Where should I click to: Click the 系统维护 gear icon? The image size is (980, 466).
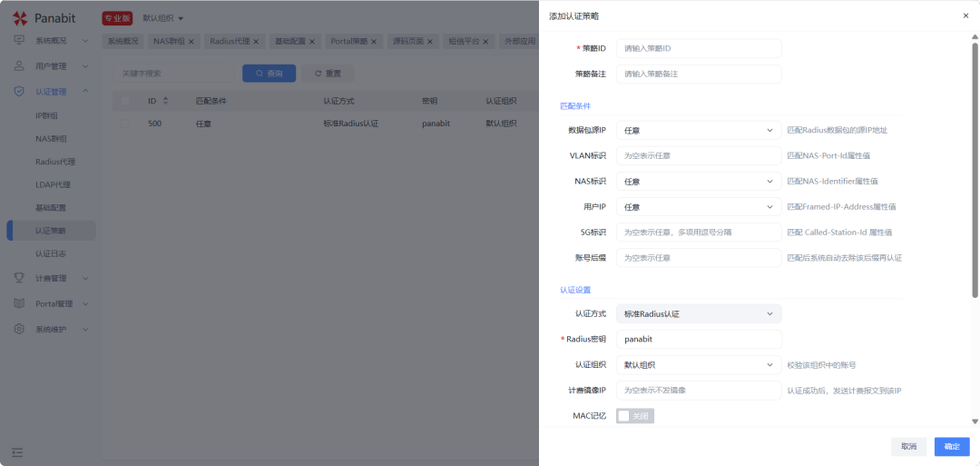click(x=19, y=329)
